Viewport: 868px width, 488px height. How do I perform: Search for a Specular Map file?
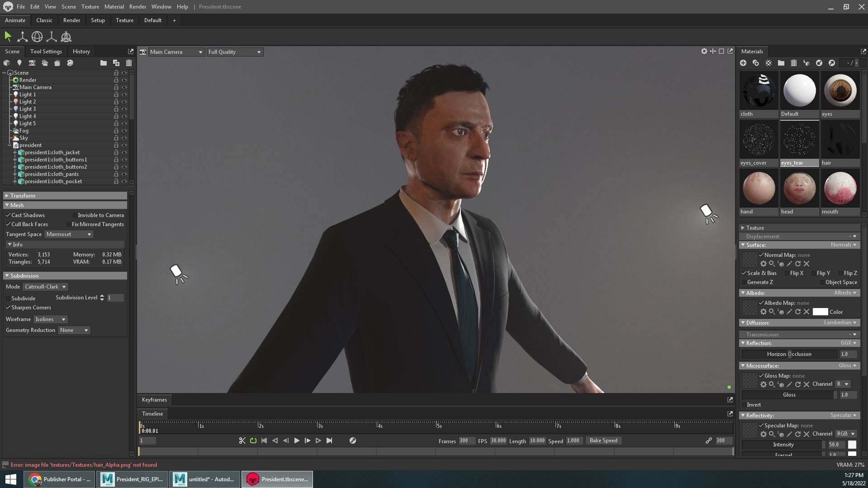point(772,434)
